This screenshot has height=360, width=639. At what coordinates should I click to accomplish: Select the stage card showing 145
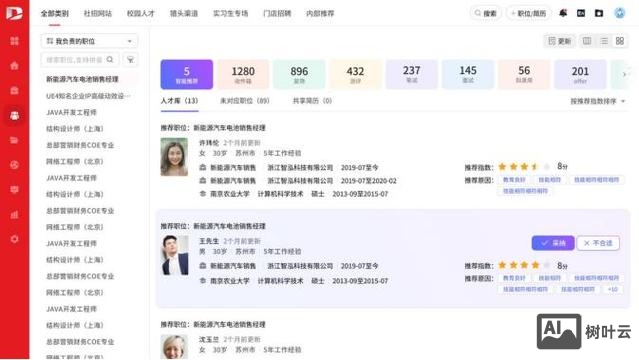pyautogui.click(x=468, y=74)
